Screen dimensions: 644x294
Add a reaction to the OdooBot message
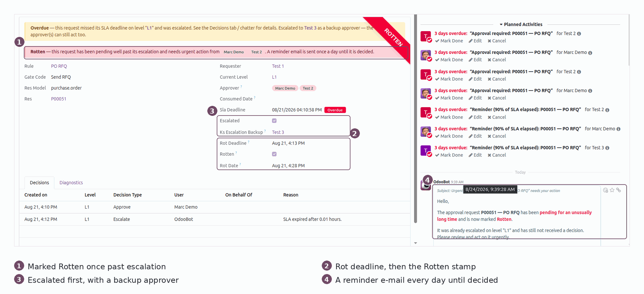[605, 190]
